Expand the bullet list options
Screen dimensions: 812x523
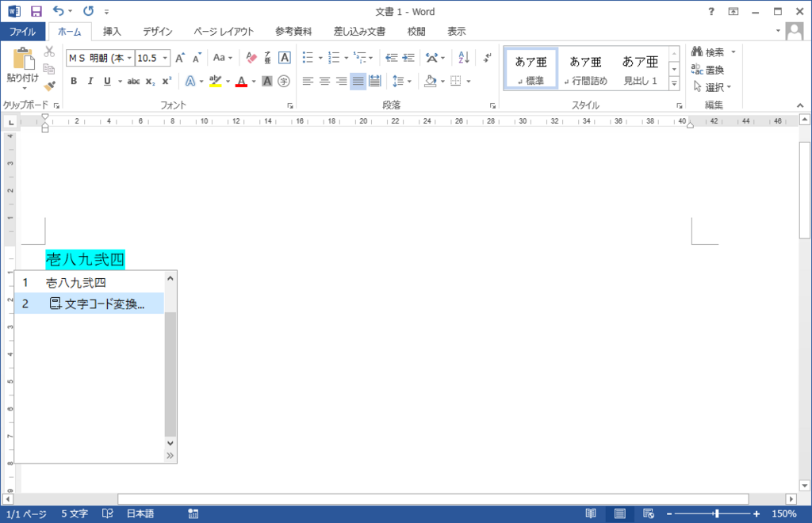(320, 58)
